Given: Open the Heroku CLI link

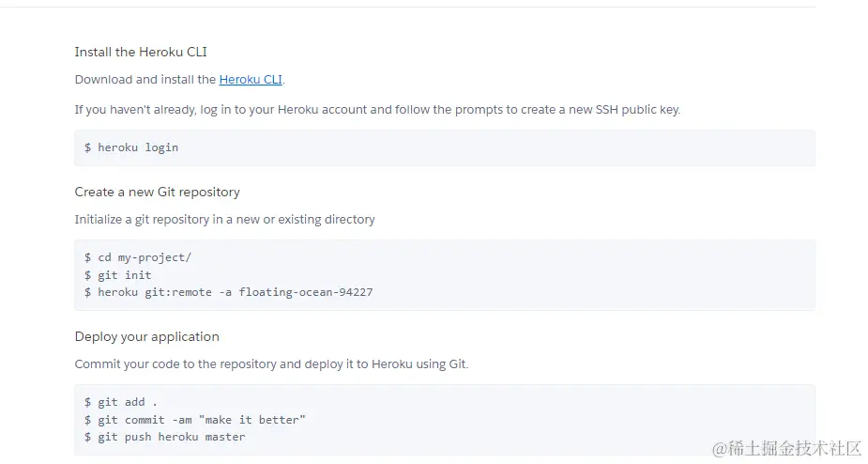Looking at the screenshot, I should (x=251, y=80).
